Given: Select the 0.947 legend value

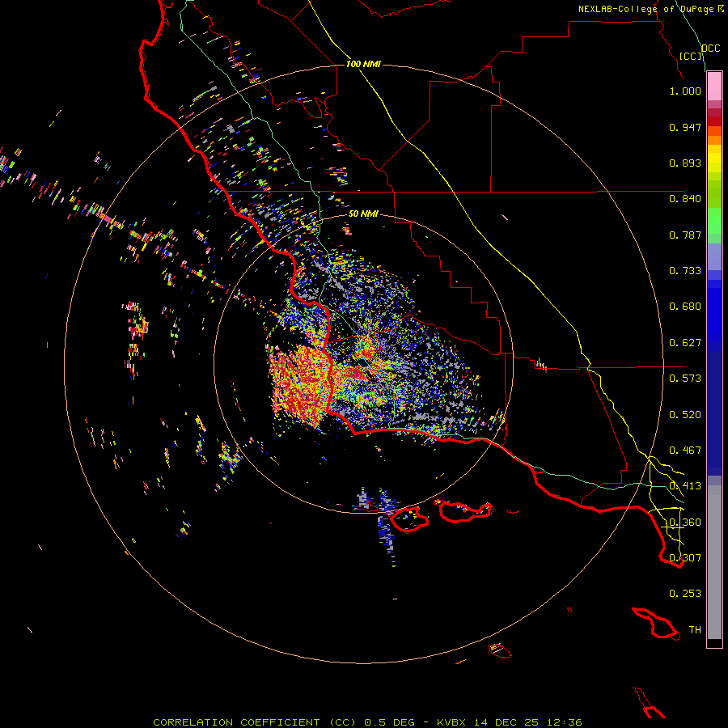Looking at the screenshot, I should (685, 127).
